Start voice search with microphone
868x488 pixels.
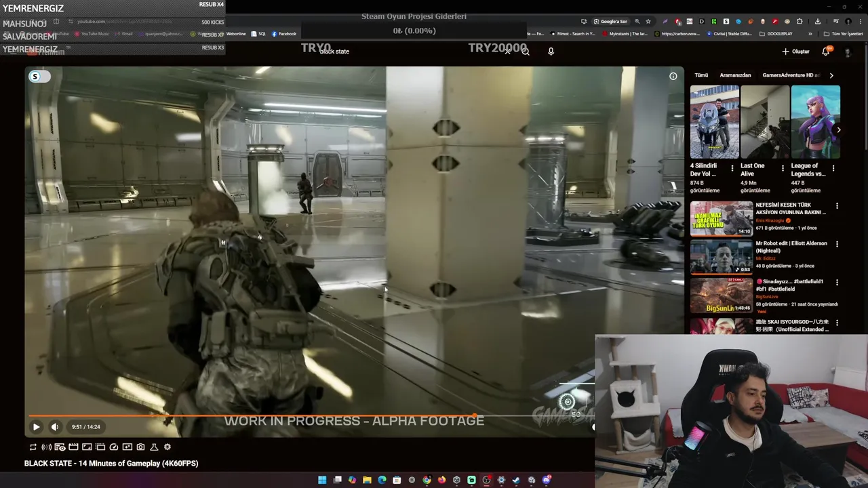pyautogui.click(x=551, y=52)
